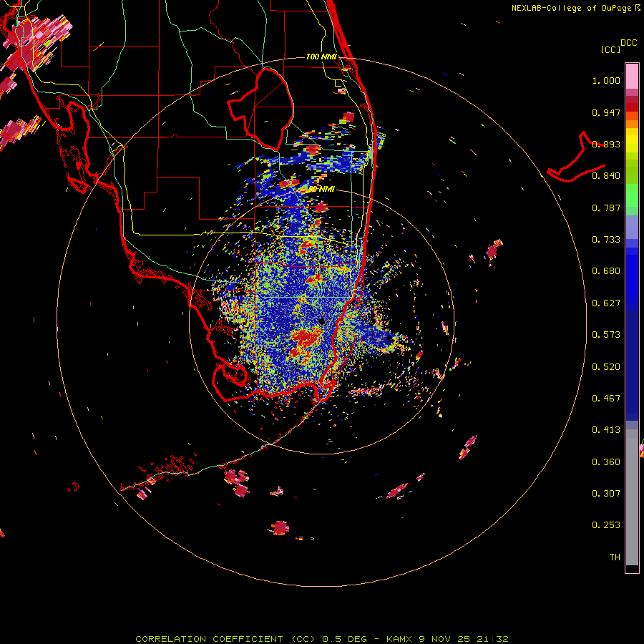
Task: Select the 0.360 scale value
Action: tap(606, 462)
